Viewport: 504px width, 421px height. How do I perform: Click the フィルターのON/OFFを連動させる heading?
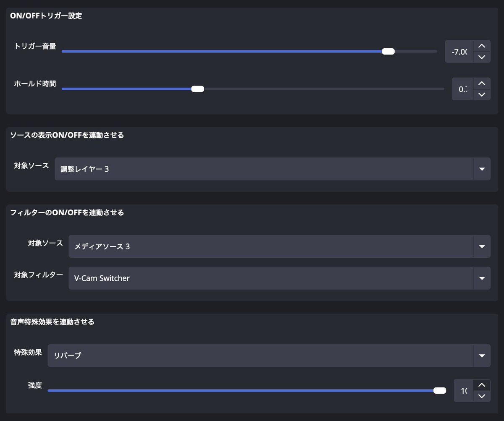[67, 212]
